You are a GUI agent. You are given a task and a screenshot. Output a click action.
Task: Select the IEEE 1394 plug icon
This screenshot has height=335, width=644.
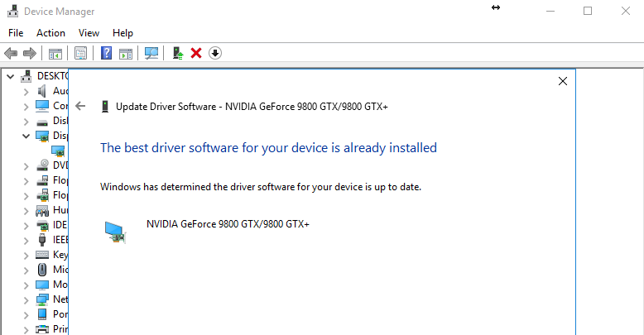coord(42,240)
